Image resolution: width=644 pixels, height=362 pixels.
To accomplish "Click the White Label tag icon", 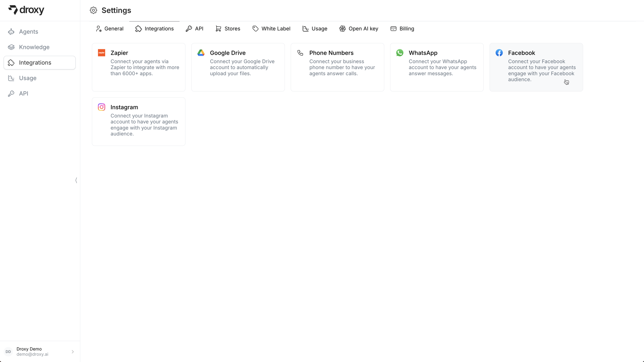I will [255, 29].
